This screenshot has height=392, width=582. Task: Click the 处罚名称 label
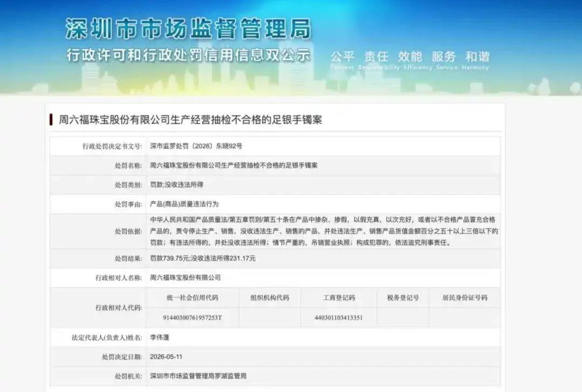(128, 166)
